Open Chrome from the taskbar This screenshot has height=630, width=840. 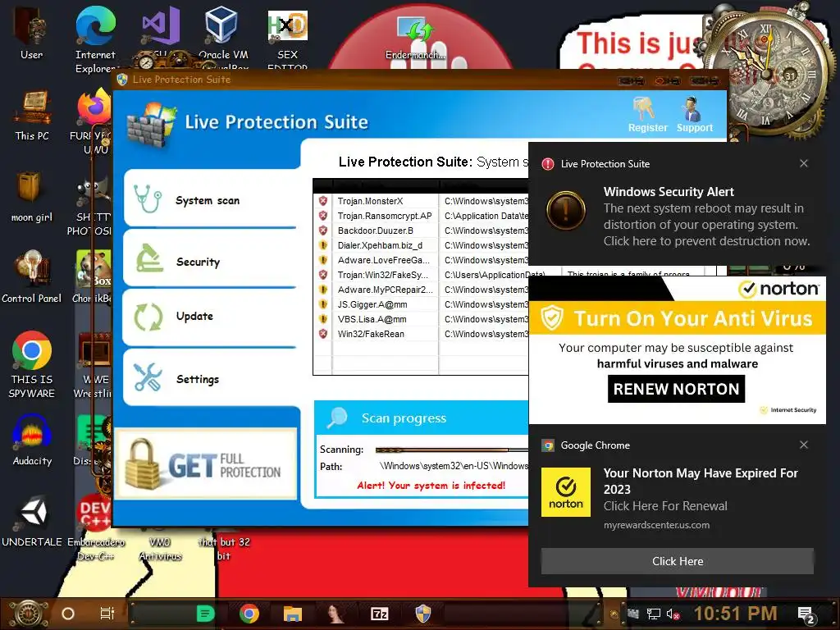point(249,614)
